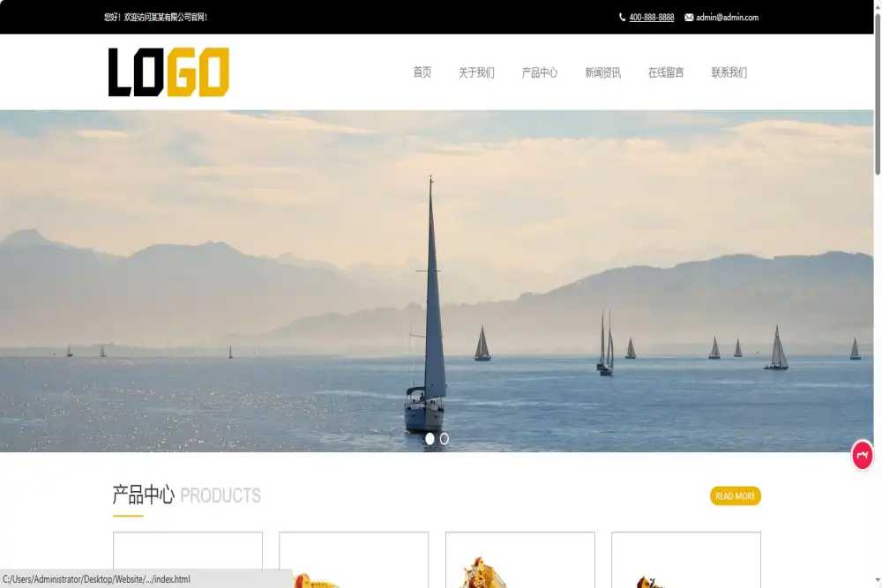The height and width of the screenshot is (588, 882).
Task: Select the first carousel slide dot
Action: tap(430, 438)
